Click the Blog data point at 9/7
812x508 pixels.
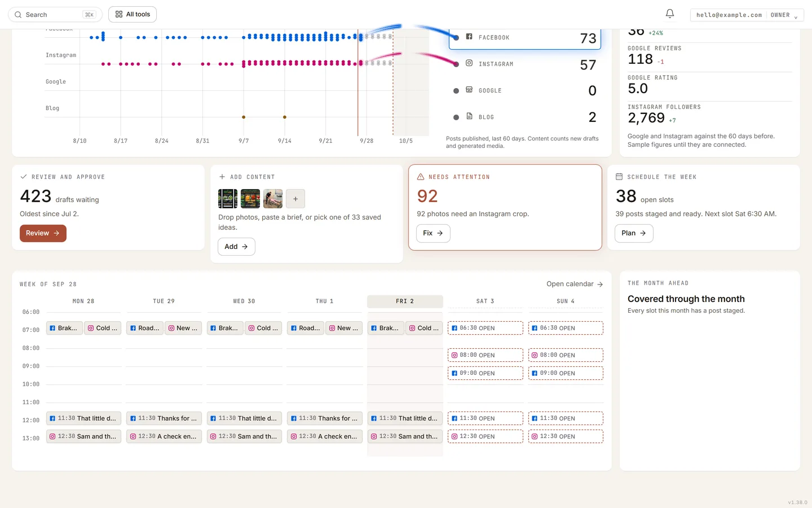coord(244,117)
